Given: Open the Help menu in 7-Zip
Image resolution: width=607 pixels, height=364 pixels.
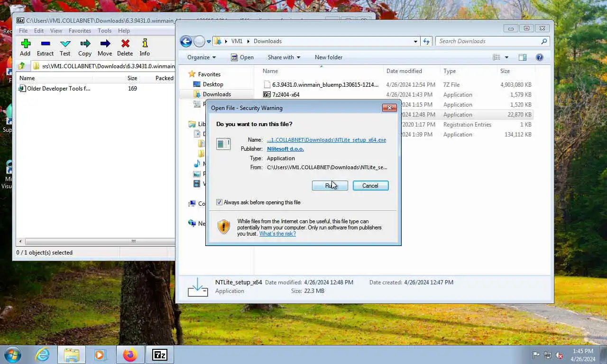Looking at the screenshot, I should pos(124,31).
